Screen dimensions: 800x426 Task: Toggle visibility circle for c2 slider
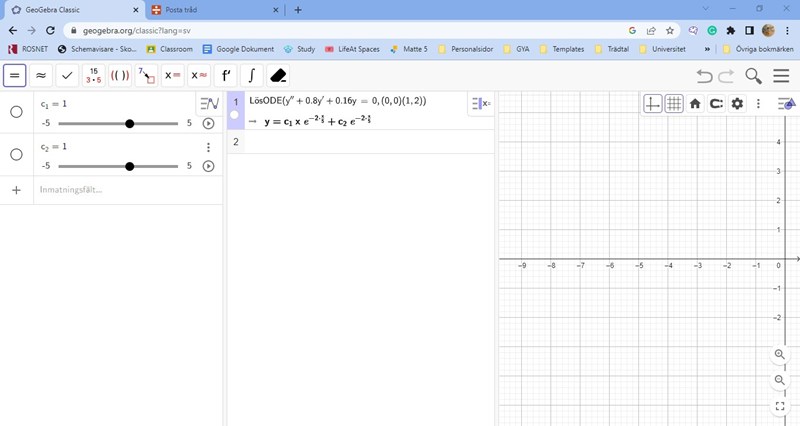16,155
